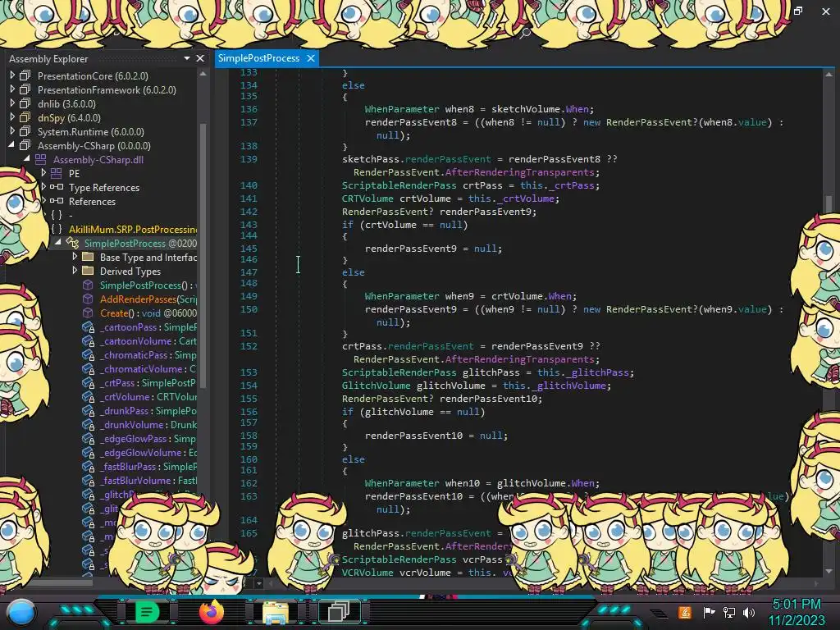The width and height of the screenshot is (840, 630).
Task: Click the _edgeGlowPass field icon
Action: tap(88, 438)
